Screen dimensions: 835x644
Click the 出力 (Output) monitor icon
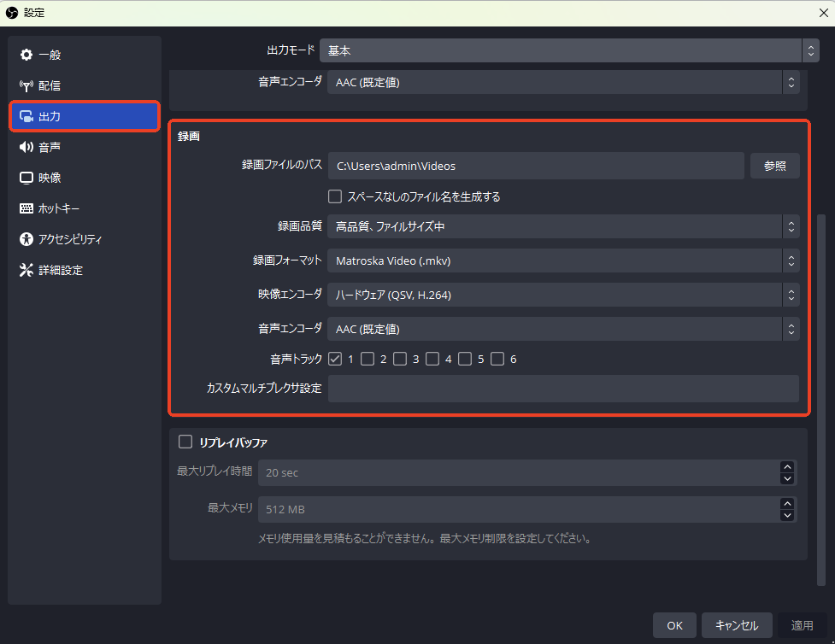pyautogui.click(x=26, y=116)
